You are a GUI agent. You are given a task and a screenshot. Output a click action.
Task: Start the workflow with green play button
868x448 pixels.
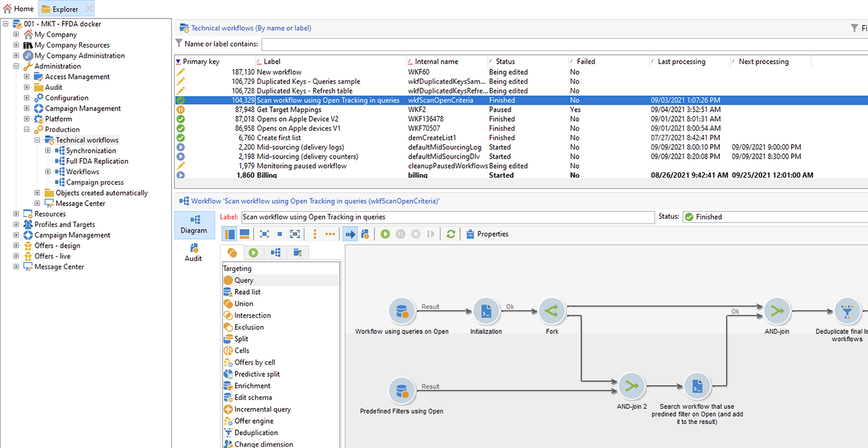(385, 234)
